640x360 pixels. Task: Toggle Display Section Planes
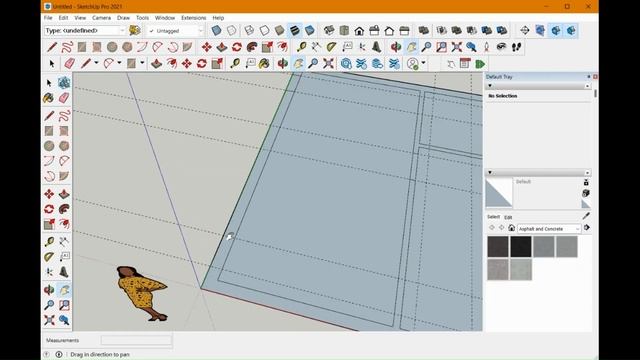click(540, 31)
